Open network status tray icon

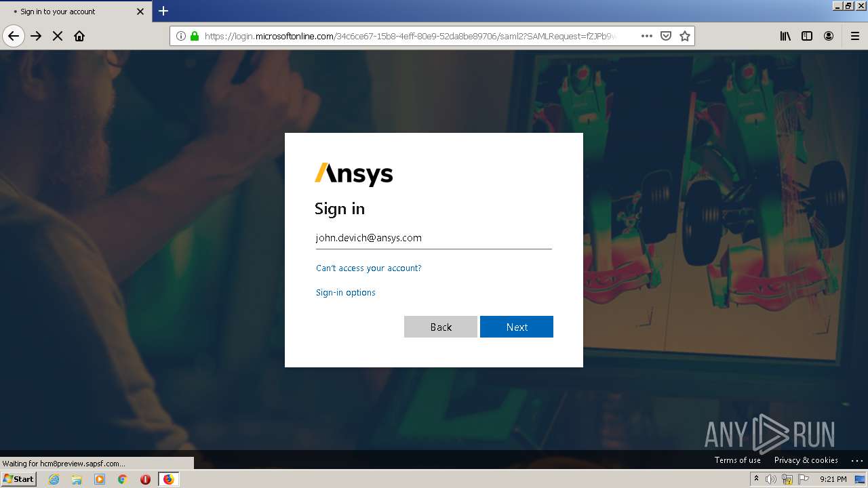tap(787, 479)
